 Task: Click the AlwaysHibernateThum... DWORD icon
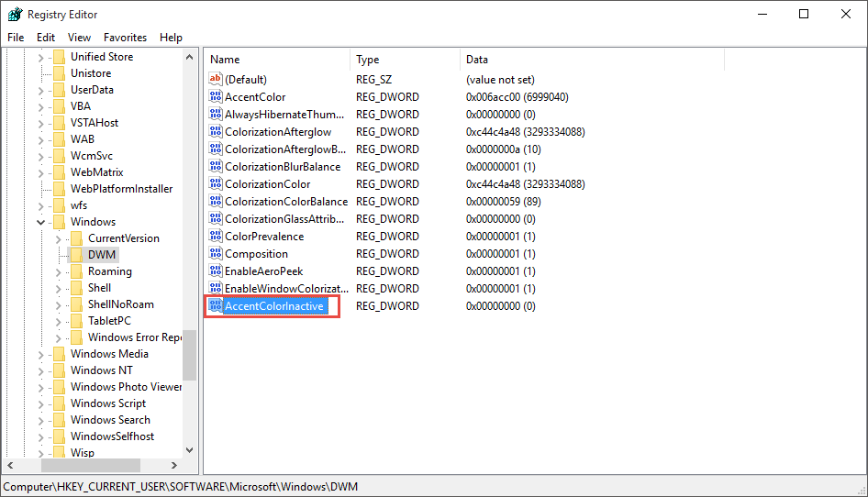pyautogui.click(x=216, y=114)
